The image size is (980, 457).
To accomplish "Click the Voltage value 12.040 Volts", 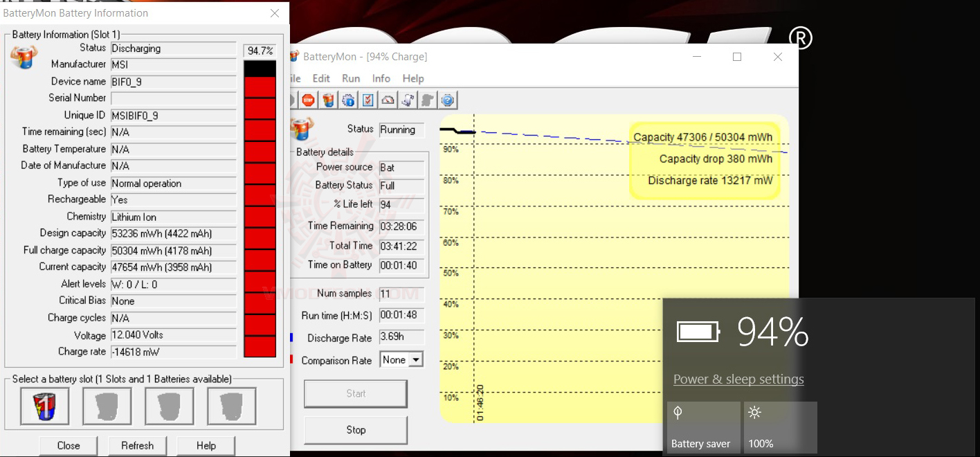I will (174, 335).
